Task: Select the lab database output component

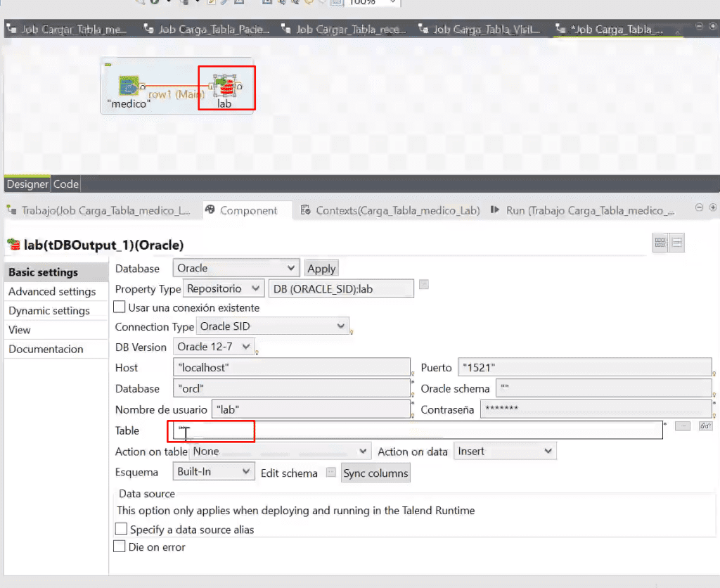Action: [226, 87]
